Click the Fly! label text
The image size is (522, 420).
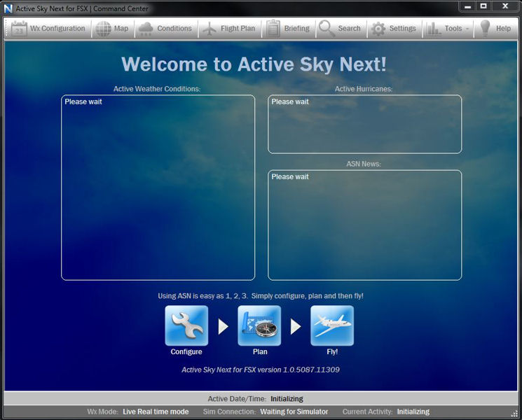coord(332,352)
